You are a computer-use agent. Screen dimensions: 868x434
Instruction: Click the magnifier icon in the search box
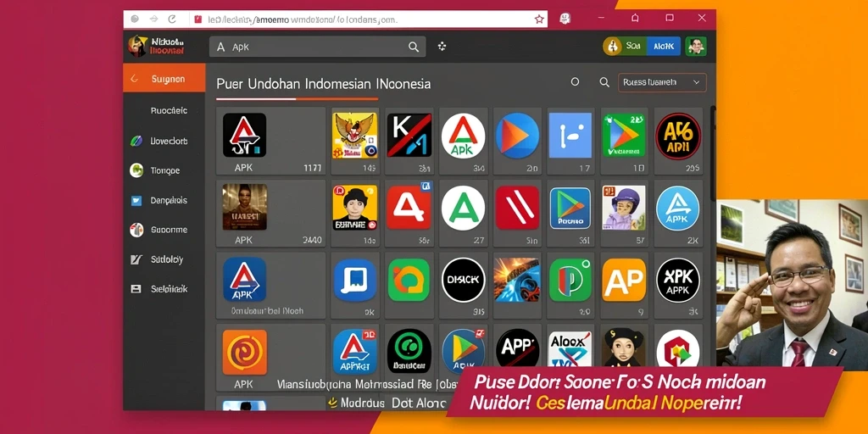(x=414, y=47)
